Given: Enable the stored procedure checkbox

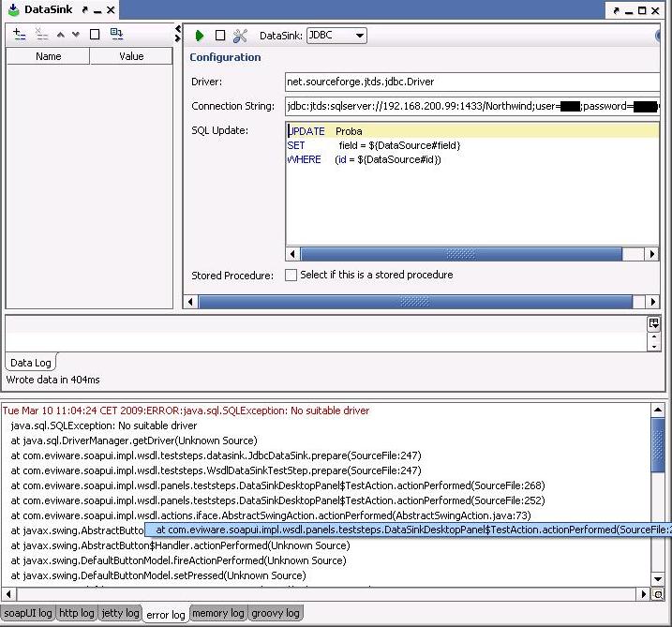Looking at the screenshot, I should click(x=291, y=276).
